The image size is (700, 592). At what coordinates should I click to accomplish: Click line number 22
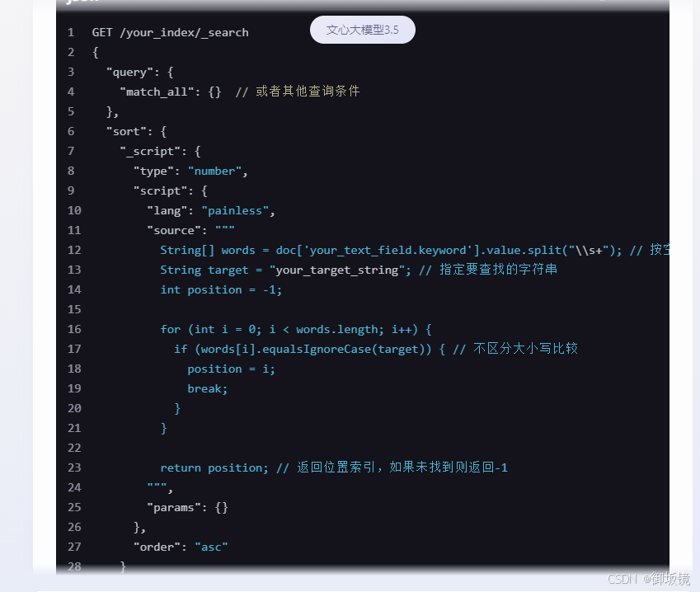(x=74, y=448)
